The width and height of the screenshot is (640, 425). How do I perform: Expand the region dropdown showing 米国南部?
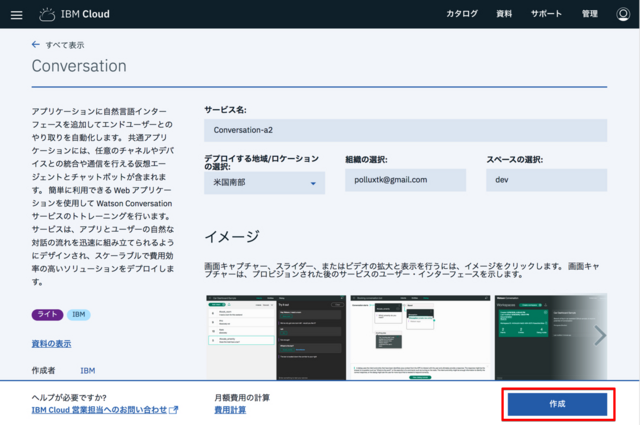pyautogui.click(x=264, y=182)
